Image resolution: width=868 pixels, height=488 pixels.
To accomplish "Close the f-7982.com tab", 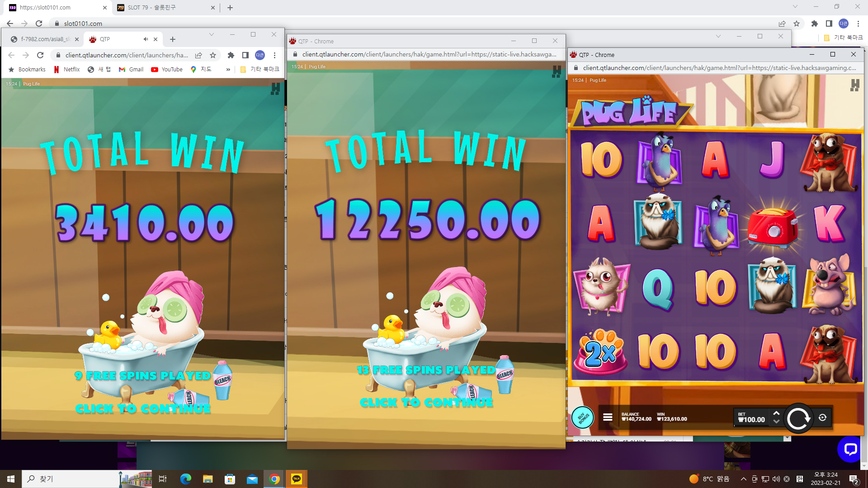I will [x=77, y=39].
